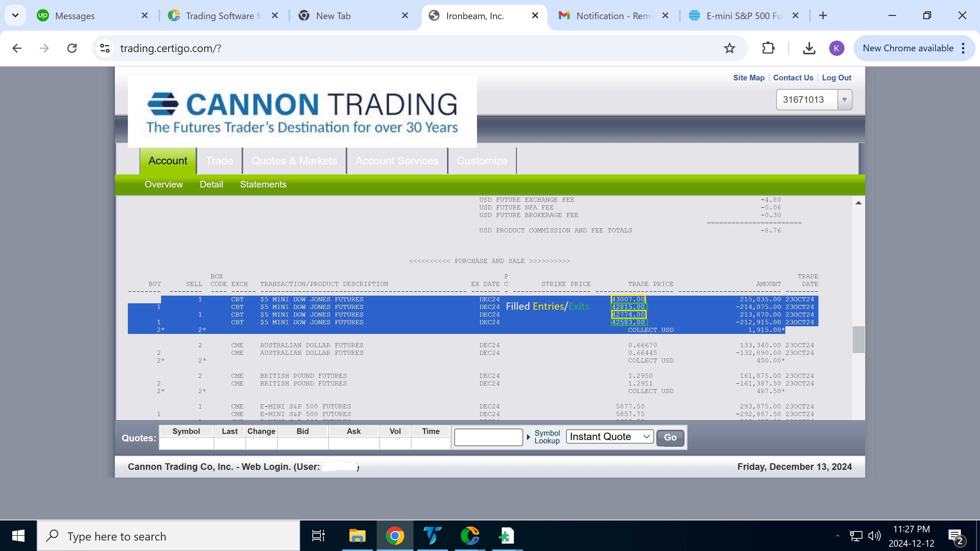The image size is (980, 551).
Task: Open Task View on taskbar
Action: 318,536
